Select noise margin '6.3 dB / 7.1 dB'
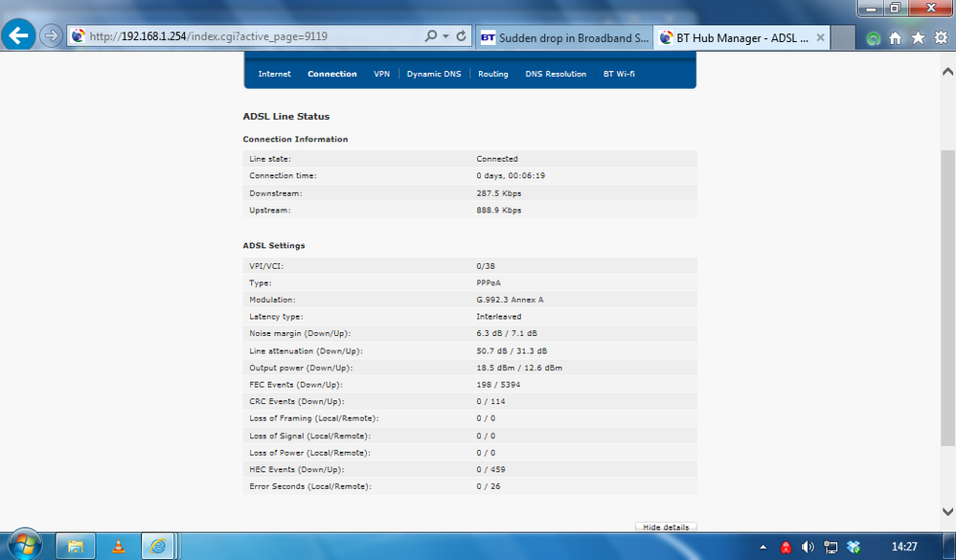Image resolution: width=956 pixels, height=560 pixels. pos(507,333)
